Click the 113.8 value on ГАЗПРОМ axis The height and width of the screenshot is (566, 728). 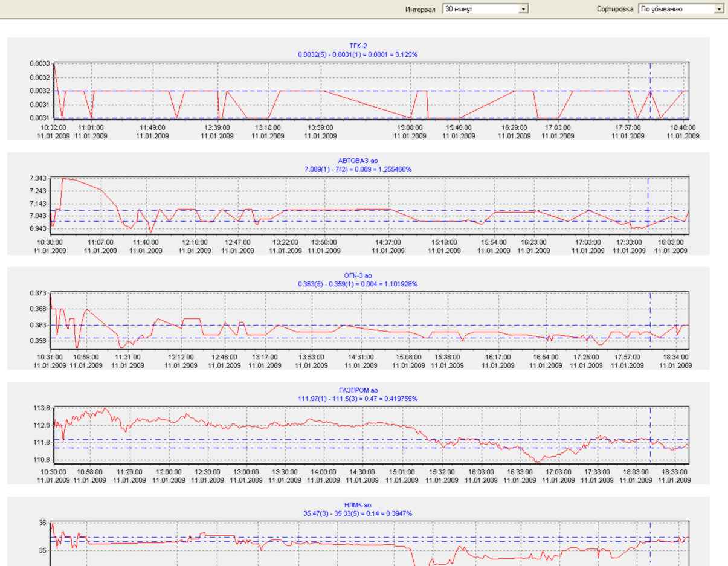41,408
